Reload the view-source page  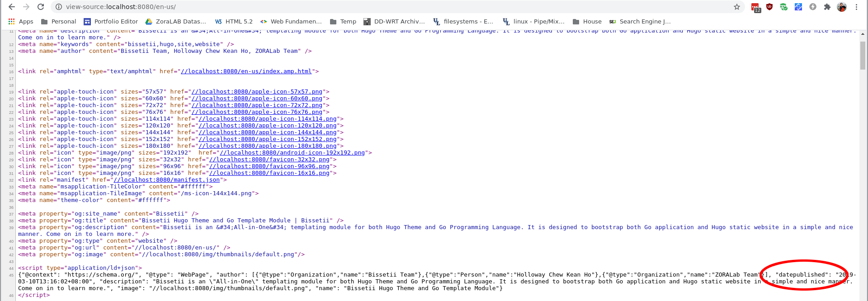pyautogui.click(x=41, y=7)
